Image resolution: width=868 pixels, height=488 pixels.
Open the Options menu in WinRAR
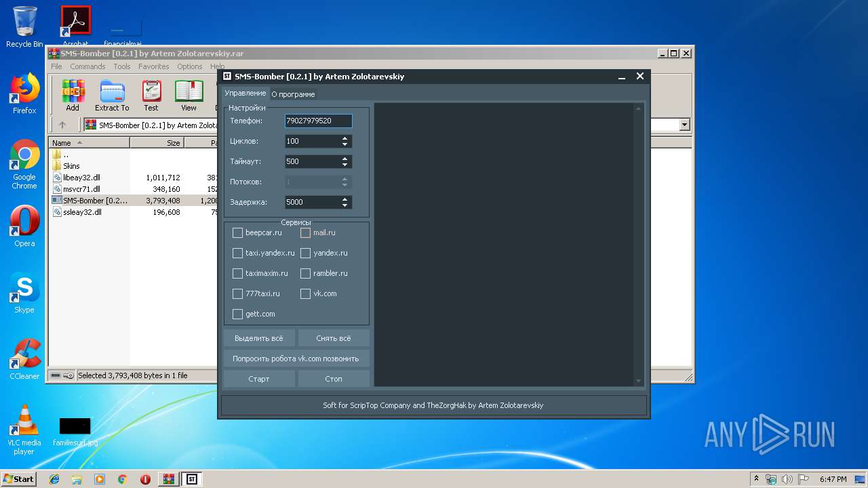(190, 66)
